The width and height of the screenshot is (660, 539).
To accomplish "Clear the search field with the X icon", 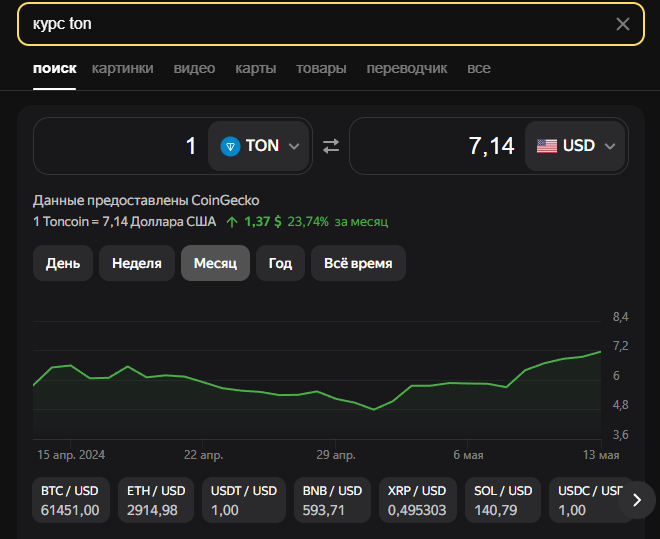I will click(623, 24).
